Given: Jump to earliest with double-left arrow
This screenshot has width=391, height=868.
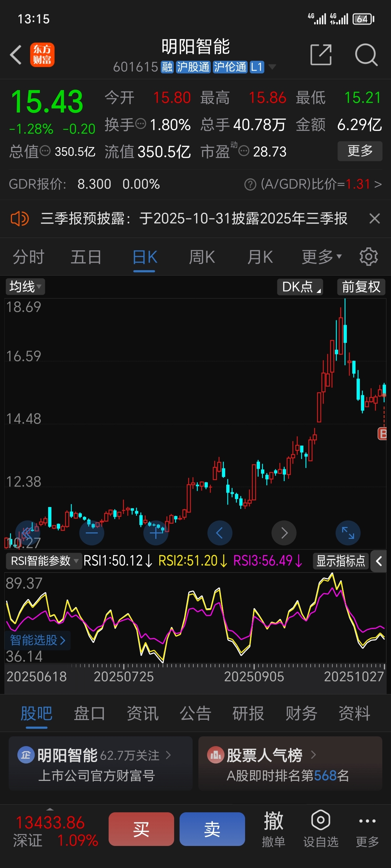Looking at the screenshot, I should (28, 533).
